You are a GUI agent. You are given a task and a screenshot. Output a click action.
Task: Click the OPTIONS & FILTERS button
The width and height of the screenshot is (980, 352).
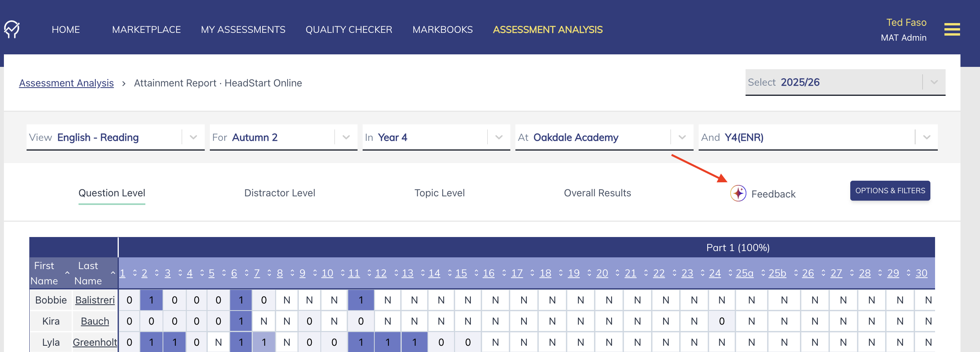(x=890, y=190)
